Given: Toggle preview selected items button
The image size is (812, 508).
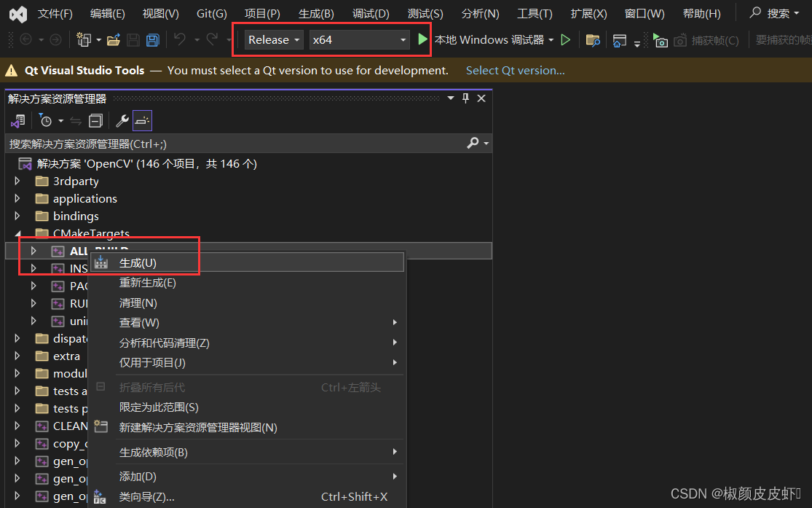Looking at the screenshot, I should (x=143, y=121).
